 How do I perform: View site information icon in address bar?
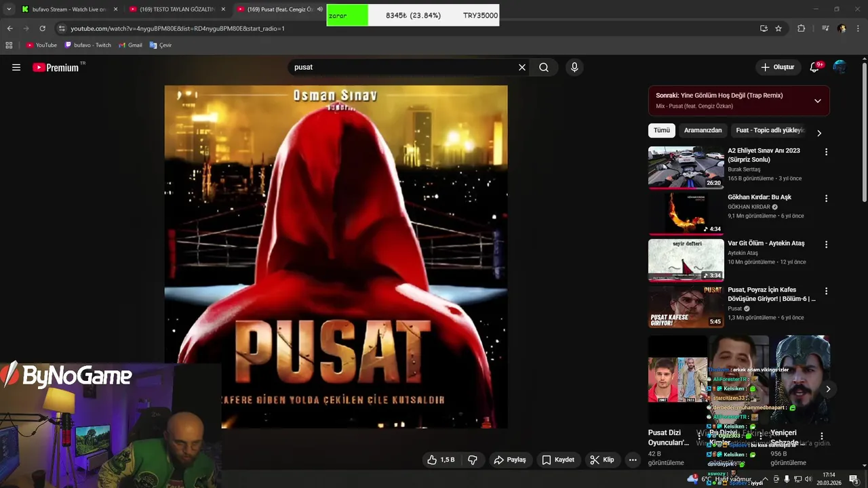(x=62, y=28)
